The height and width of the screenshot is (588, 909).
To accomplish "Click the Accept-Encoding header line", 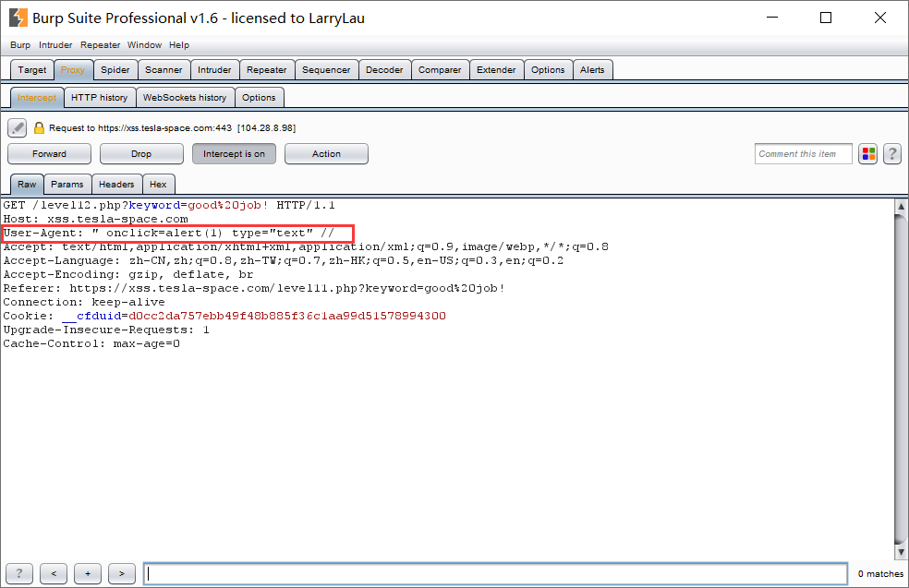I will pyautogui.click(x=128, y=274).
